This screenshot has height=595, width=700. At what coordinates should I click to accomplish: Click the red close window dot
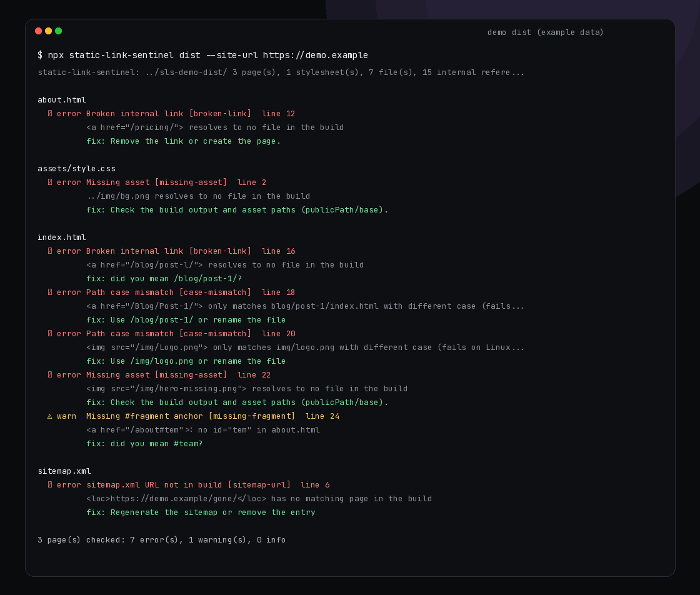(38, 31)
